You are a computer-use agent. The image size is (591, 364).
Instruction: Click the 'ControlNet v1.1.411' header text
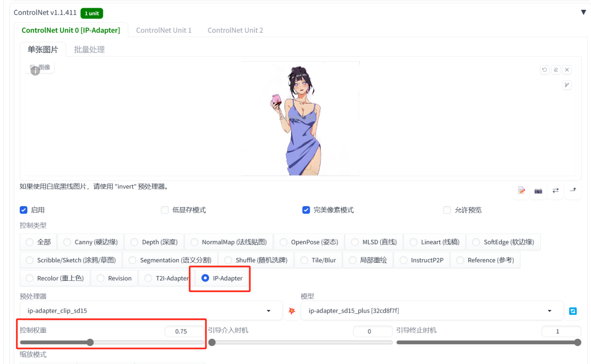coord(45,13)
